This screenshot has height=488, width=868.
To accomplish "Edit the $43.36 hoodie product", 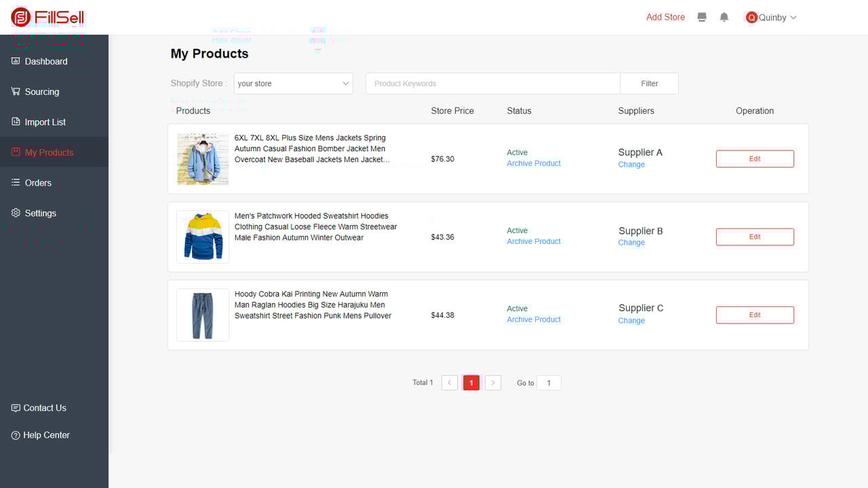I will [755, 237].
